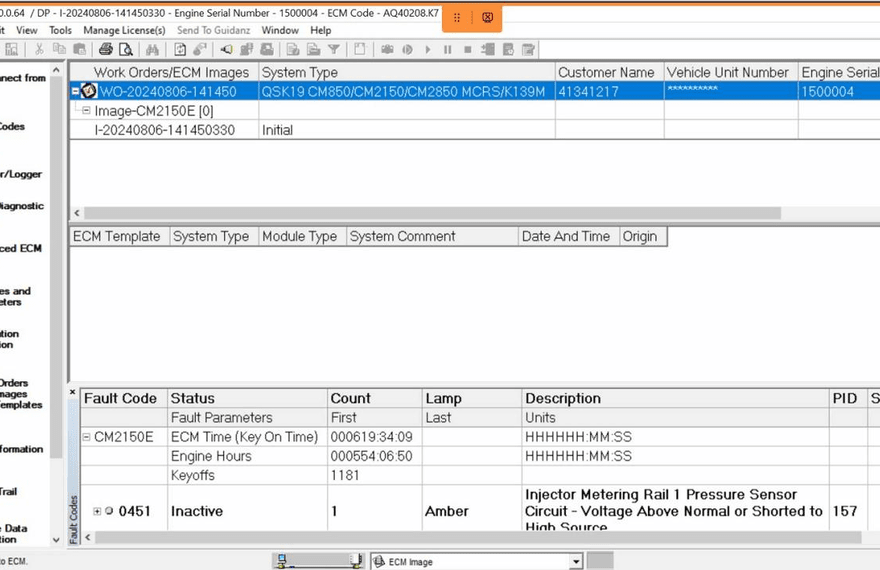The height and width of the screenshot is (570, 880).
Task: Open Print Preview from the toolbar
Action: [126, 49]
